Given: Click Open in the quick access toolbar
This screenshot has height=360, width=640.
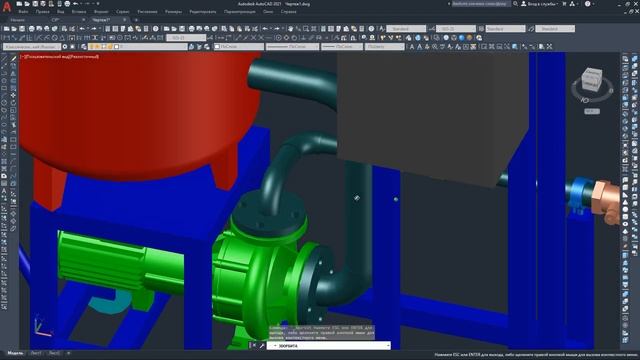Looking at the screenshot, I should (27, 4).
